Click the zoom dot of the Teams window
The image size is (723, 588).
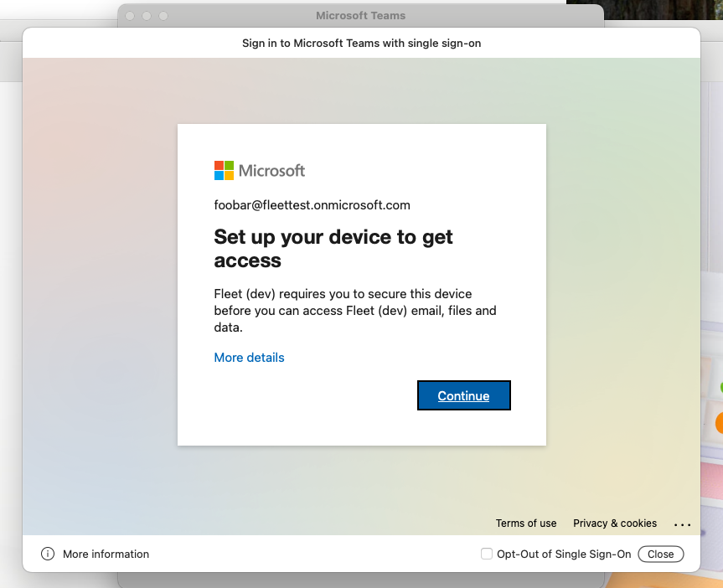163,16
